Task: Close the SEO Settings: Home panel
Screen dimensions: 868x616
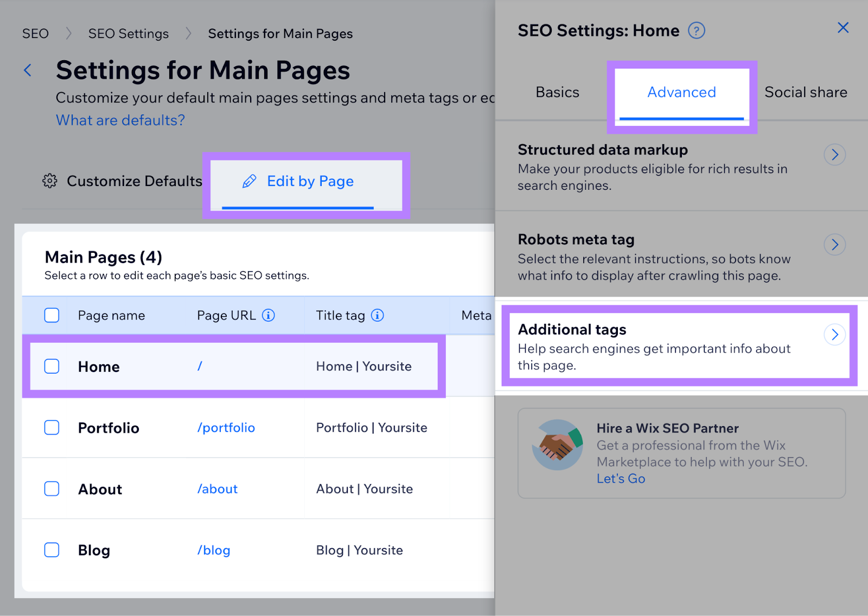Action: (843, 28)
